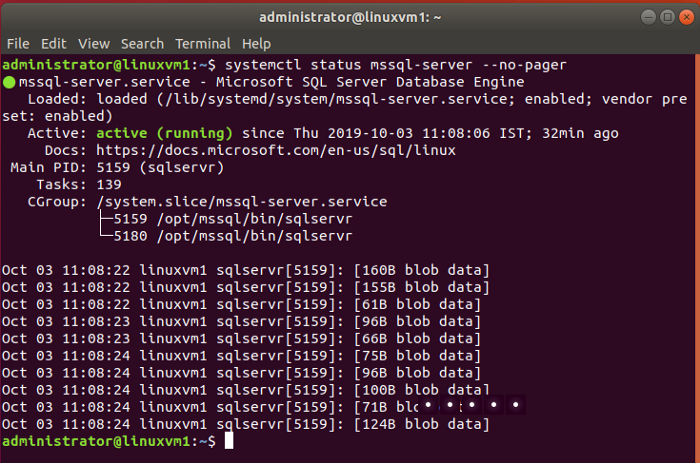This screenshot has height=463, width=700.
Task: Click the docs.microsoft.com SQL Linux URL
Action: (276, 150)
